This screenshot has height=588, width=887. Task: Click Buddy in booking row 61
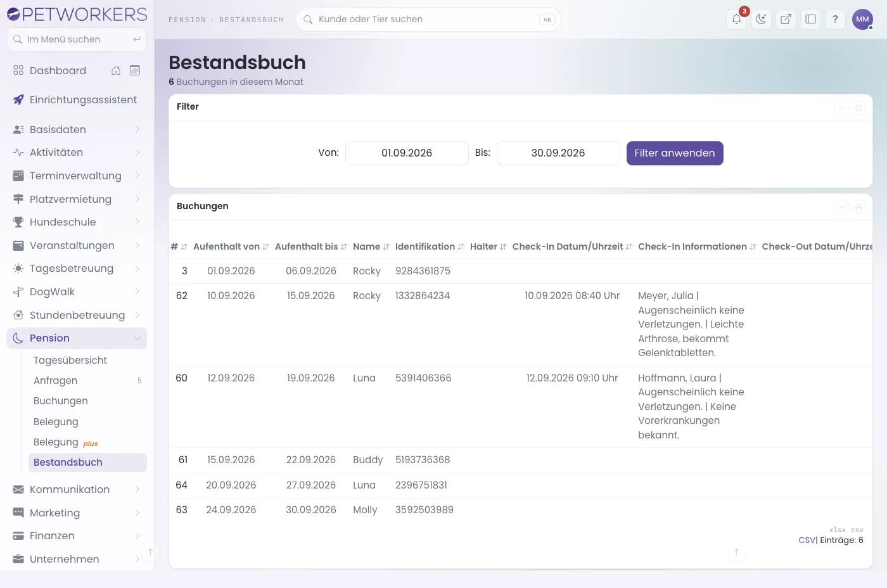tap(368, 459)
